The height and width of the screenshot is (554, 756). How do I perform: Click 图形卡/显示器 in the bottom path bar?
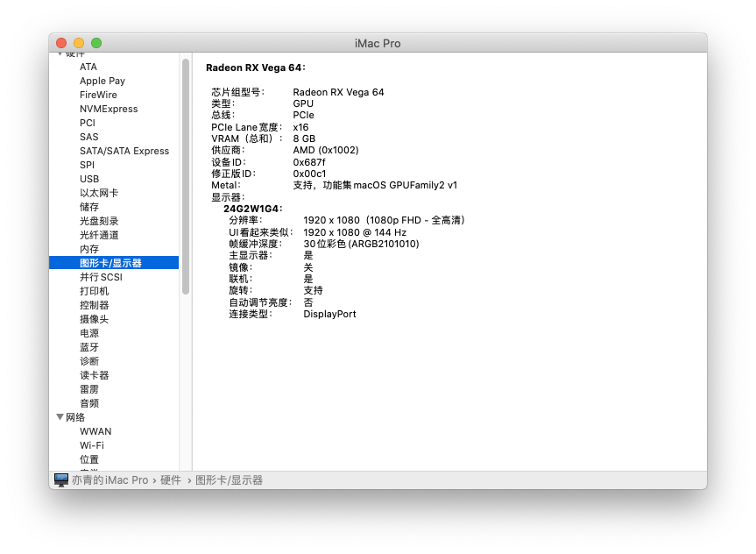pos(229,479)
